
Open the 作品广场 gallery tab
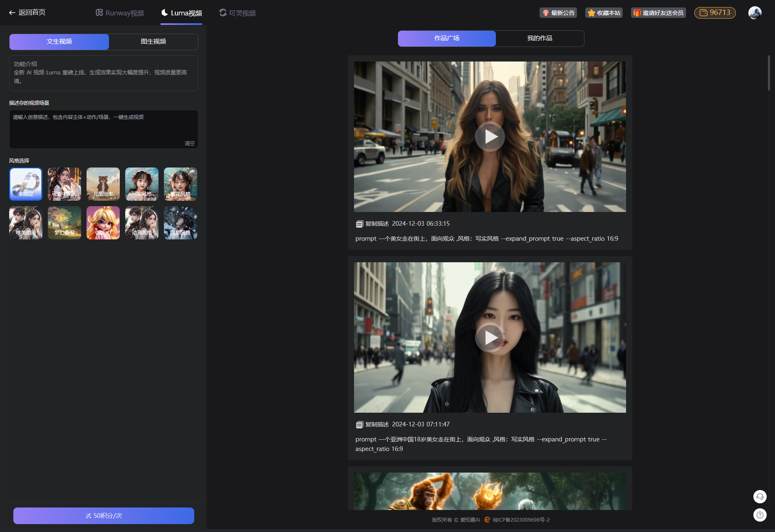point(447,38)
